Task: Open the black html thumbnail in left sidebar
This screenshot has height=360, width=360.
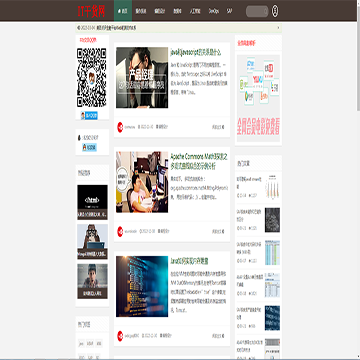Action: pos(92,202)
